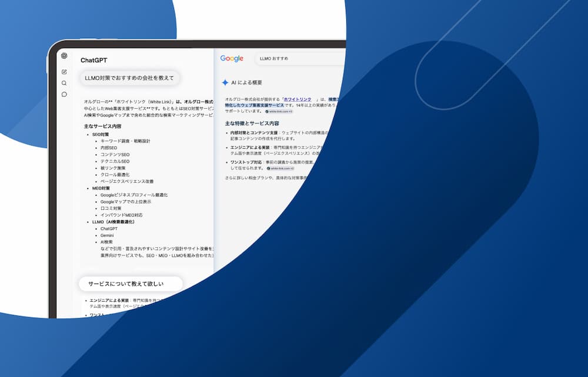Click エンジニアによる実装 in lower ChatGPT reply

[109, 301]
